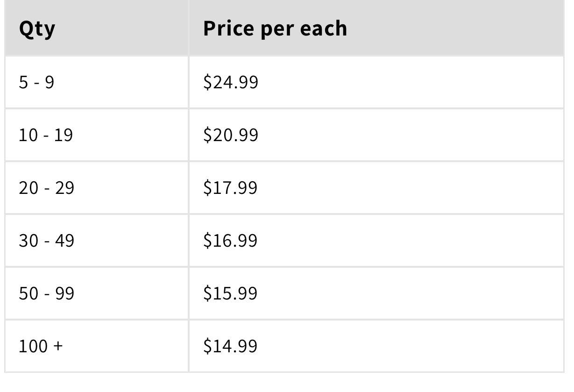This screenshot has width=574, height=392.
Task: Click the plus sign after 100
Action: coord(57,347)
